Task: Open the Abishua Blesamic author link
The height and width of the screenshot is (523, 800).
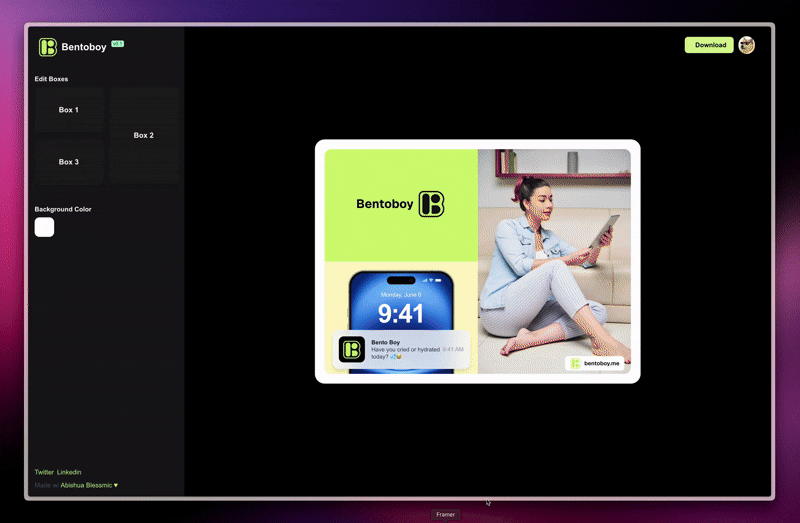Action: click(86, 485)
